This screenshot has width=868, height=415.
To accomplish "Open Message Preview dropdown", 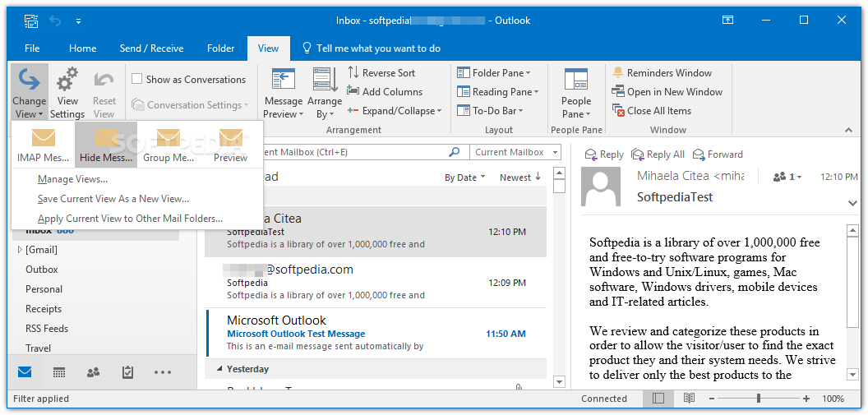I will (283, 92).
